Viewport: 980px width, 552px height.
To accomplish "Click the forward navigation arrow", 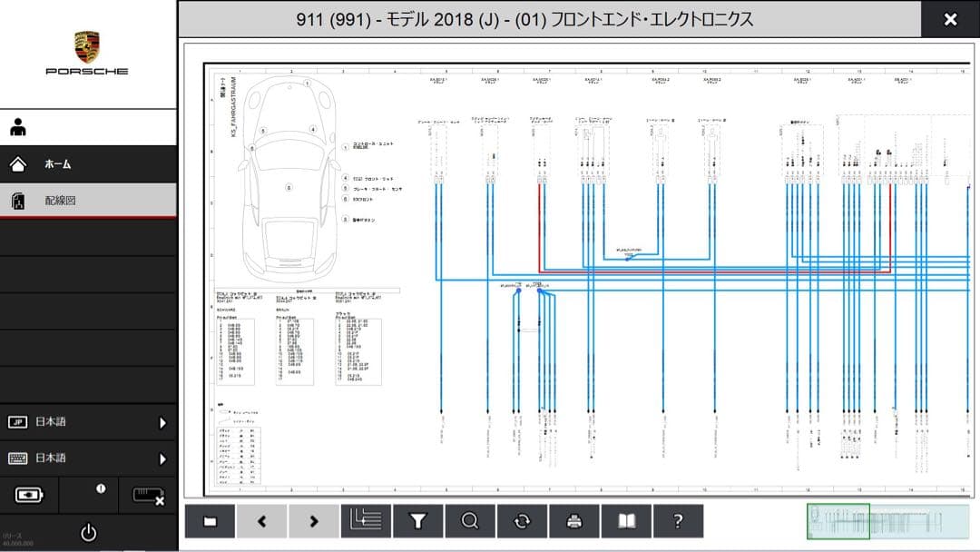I will (x=313, y=520).
